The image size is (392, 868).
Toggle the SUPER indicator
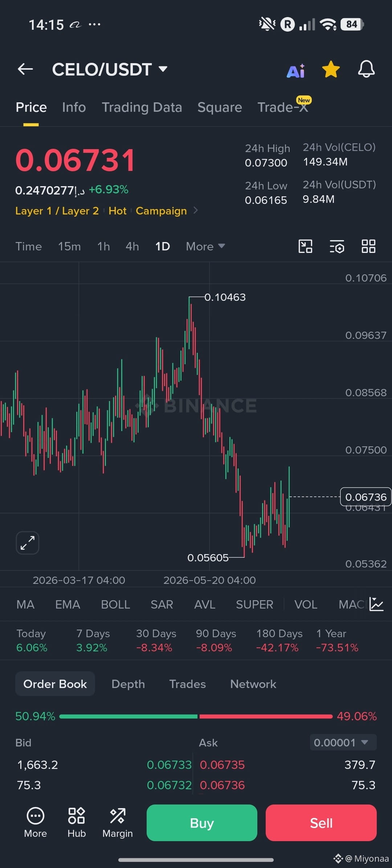(254, 605)
